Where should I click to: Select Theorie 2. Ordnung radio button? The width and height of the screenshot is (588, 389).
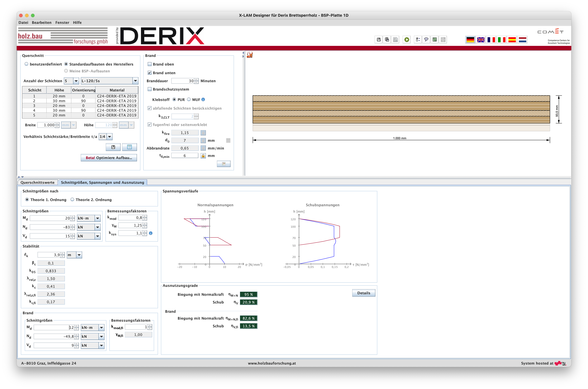pyautogui.click(x=72, y=199)
